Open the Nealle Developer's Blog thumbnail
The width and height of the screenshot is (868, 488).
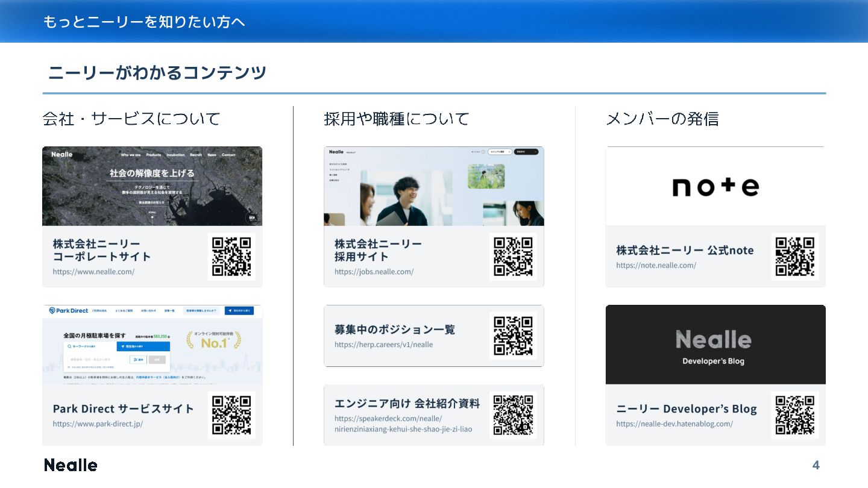pyautogui.click(x=715, y=345)
